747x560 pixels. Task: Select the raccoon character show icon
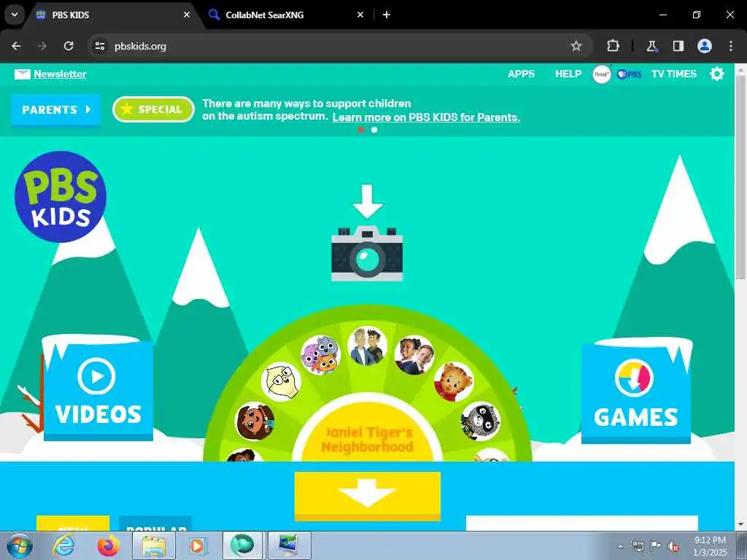pyautogui.click(x=481, y=421)
